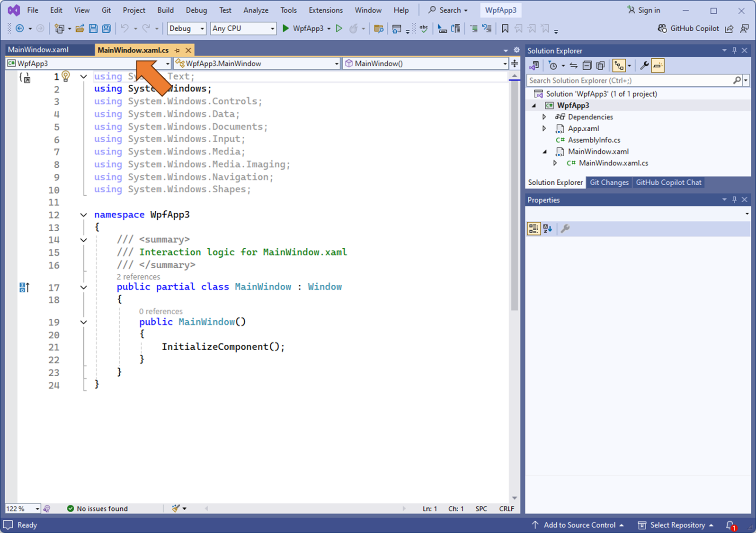Collapse the namespace WpfApp3 code block

(83, 215)
